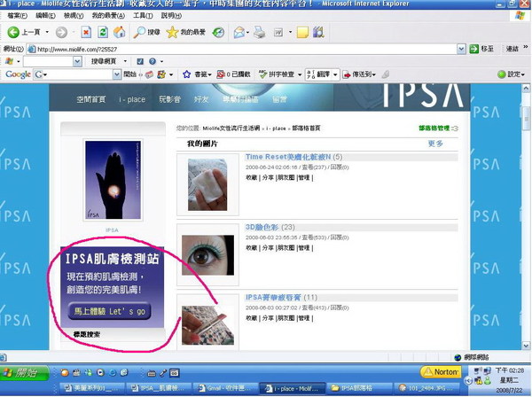
Task: Click the Norton taskbar button
Action: [x=441, y=372]
